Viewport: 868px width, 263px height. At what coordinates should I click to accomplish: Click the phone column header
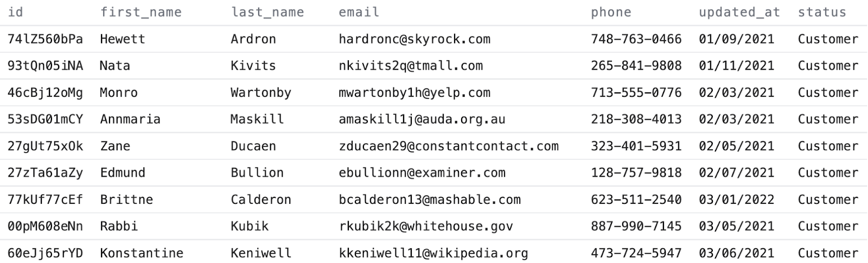pyautogui.click(x=611, y=12)
